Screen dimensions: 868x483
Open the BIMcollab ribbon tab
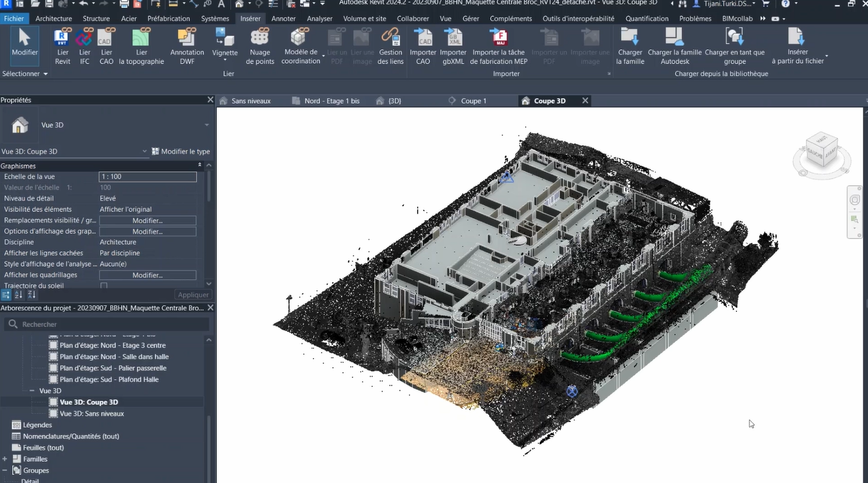coord(737,18)
